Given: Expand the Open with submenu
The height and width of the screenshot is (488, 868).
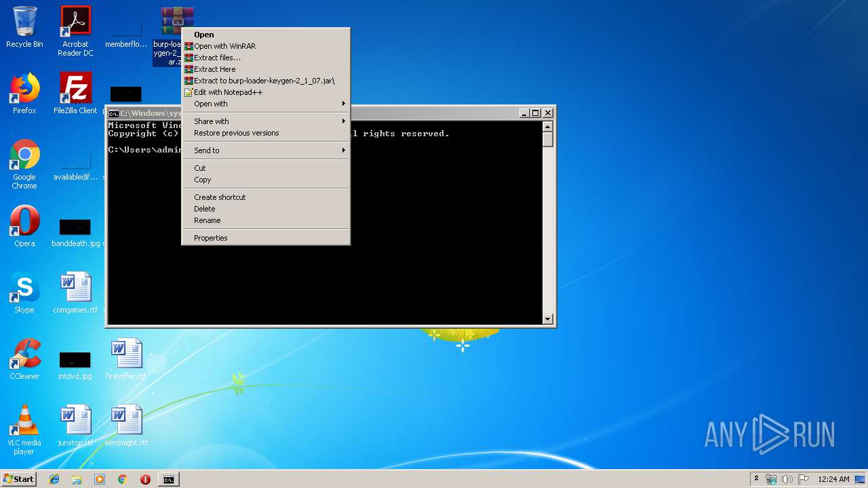Looking at the screenshot, I should (266, 104).
